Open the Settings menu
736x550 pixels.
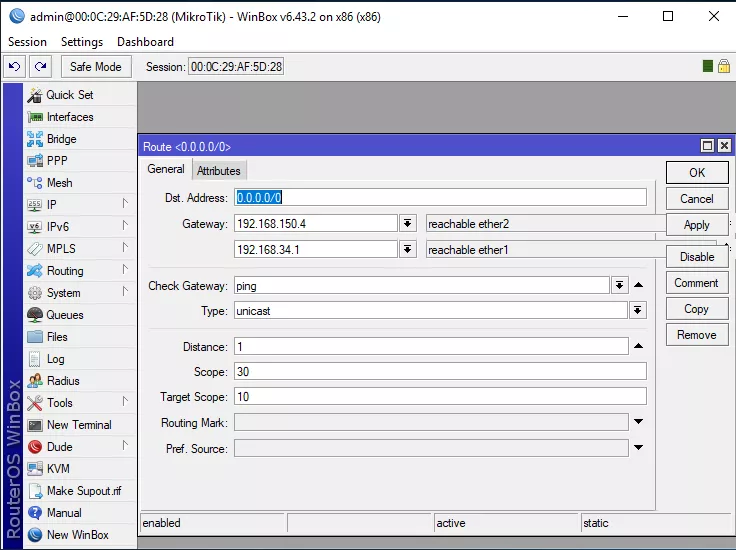click(x=82, y=42)
